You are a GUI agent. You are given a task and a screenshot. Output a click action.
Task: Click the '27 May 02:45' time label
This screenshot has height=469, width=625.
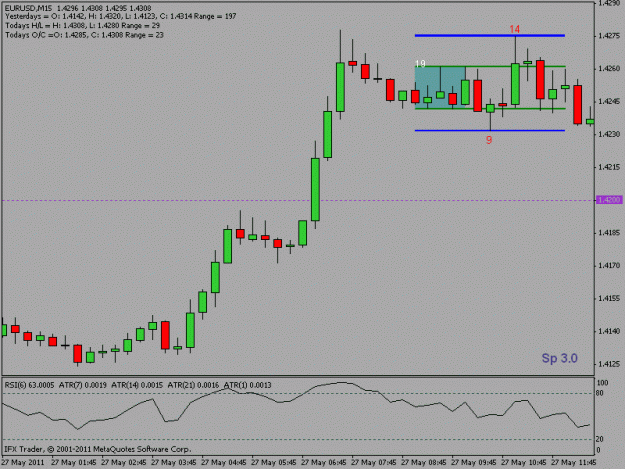click(124, 463)
